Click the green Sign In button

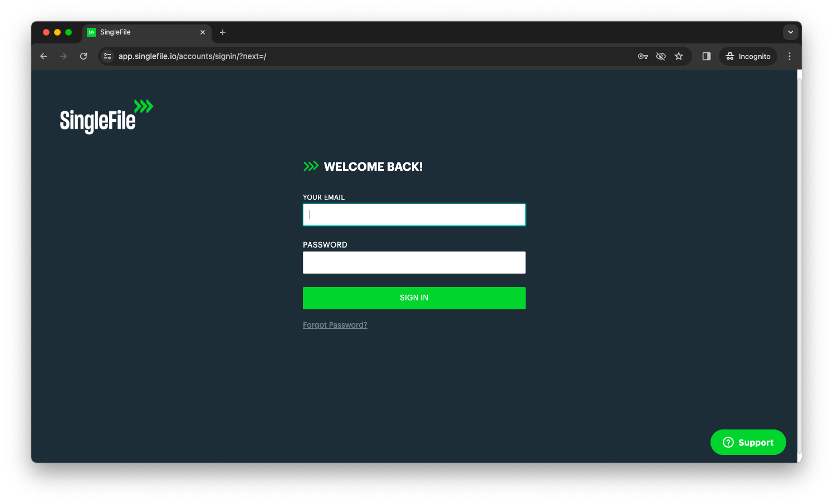[414, 298]
